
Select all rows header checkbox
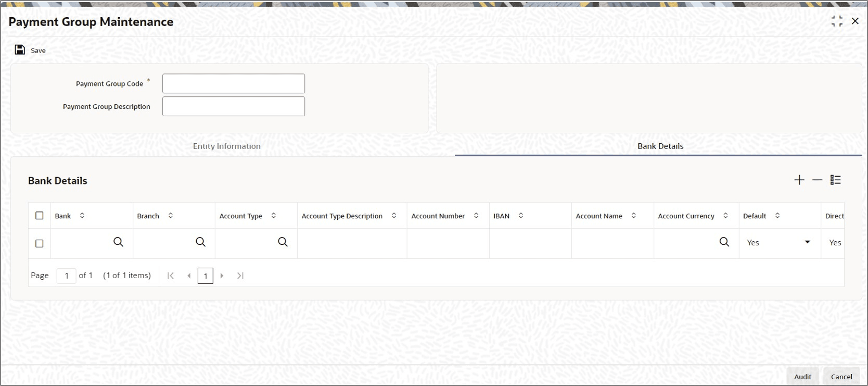(x=40, y=216)
